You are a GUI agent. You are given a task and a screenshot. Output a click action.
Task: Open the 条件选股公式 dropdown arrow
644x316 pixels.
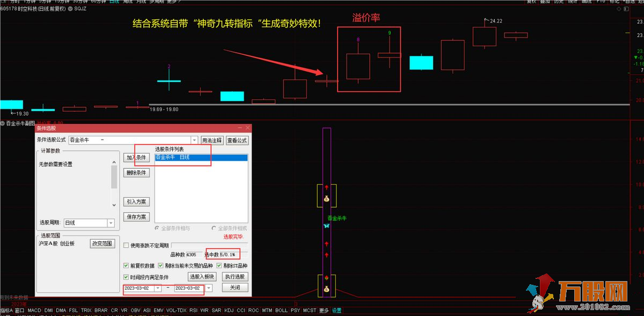(x=194, y=140)
